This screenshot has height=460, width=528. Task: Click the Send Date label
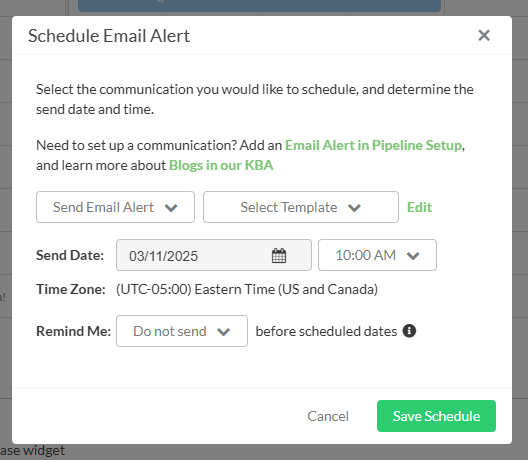click(70, 255)
